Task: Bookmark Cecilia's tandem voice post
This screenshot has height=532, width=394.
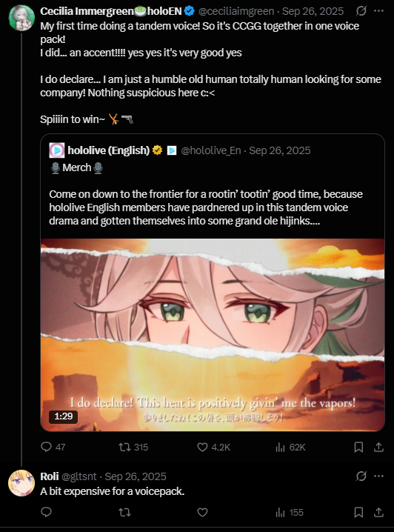Action: [x=358, y=448]
